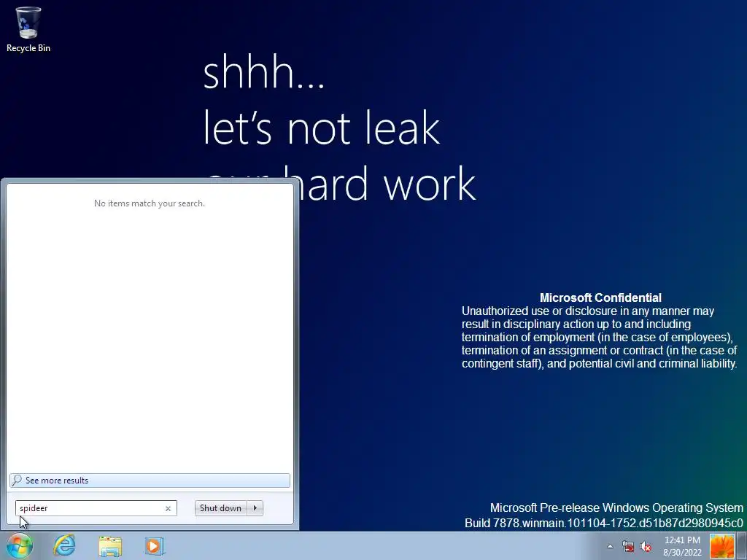The height and width of the screenshot is (560, 747).
Task: Open Windows Explorer from the taskbar
Action: click(110, 546)
